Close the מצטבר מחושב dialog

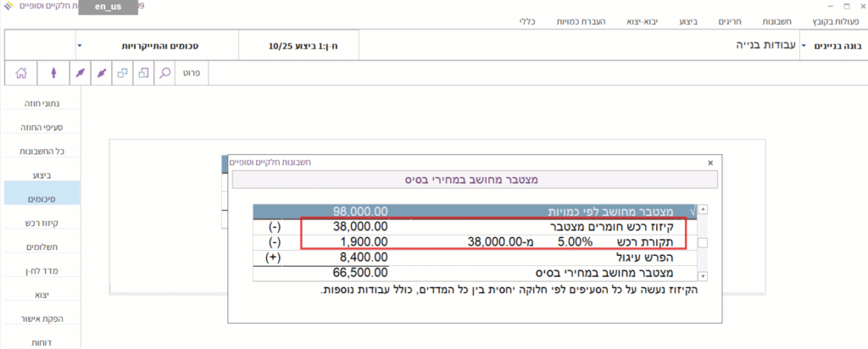709,160
